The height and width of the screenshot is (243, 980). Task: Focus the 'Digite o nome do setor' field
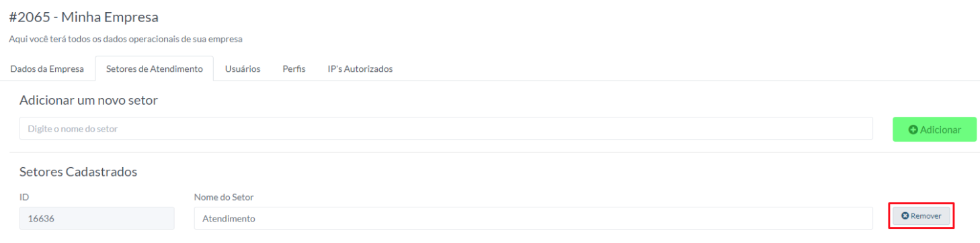pyautogui.click(x=446, y=128)
